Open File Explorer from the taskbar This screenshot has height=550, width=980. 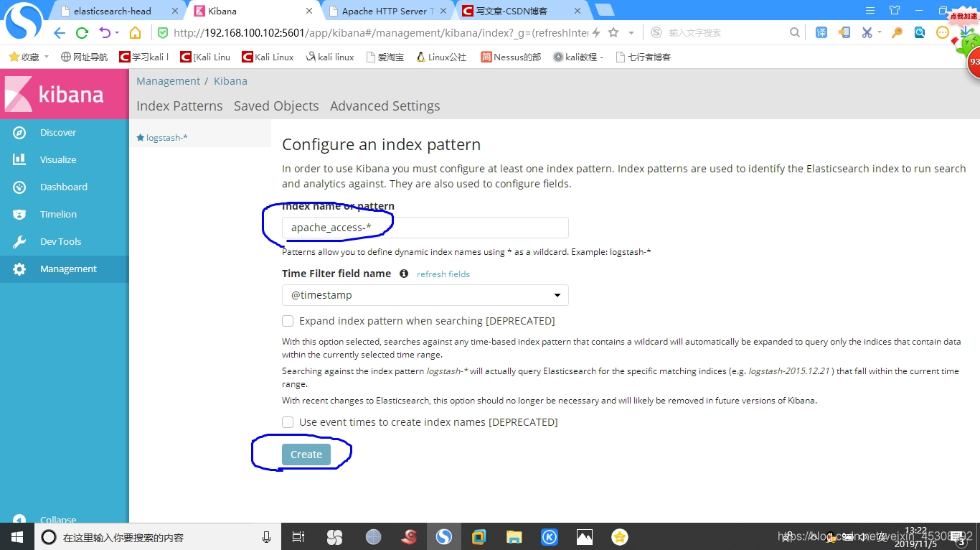514,536
